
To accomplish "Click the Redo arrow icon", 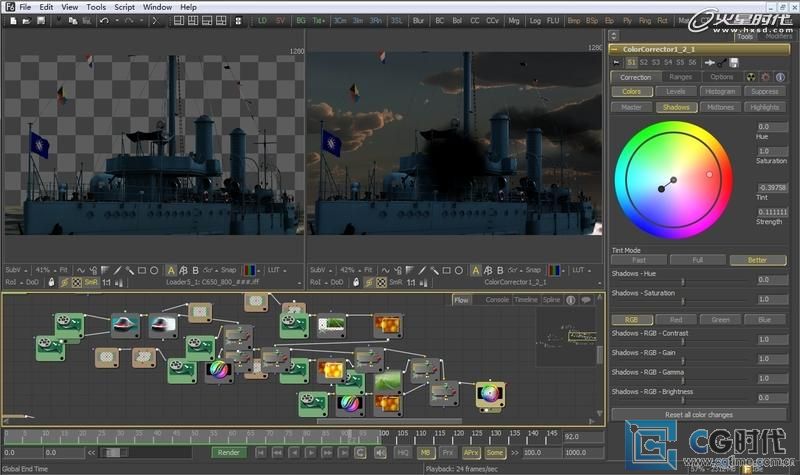I will (129, 21).
